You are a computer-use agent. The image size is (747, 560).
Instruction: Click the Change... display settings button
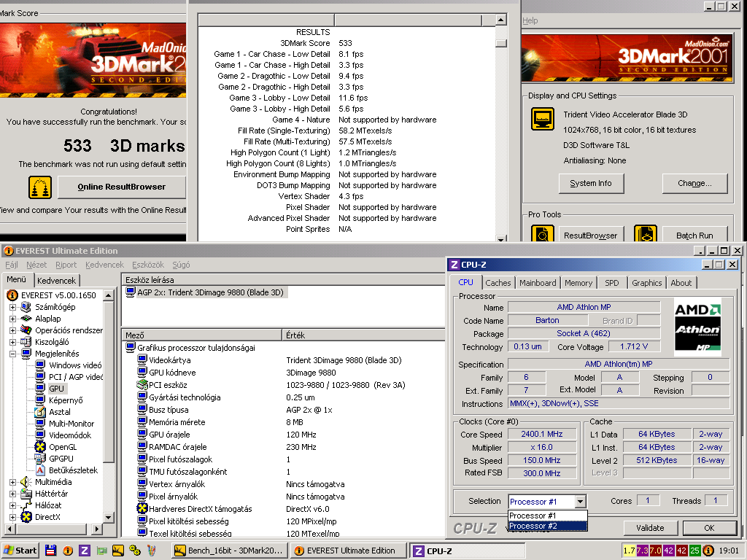click(694, 183)
